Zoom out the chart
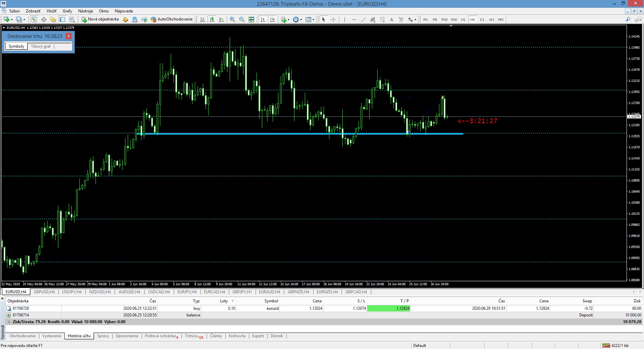The image size is (644, 349). click(x=242, y=19)
